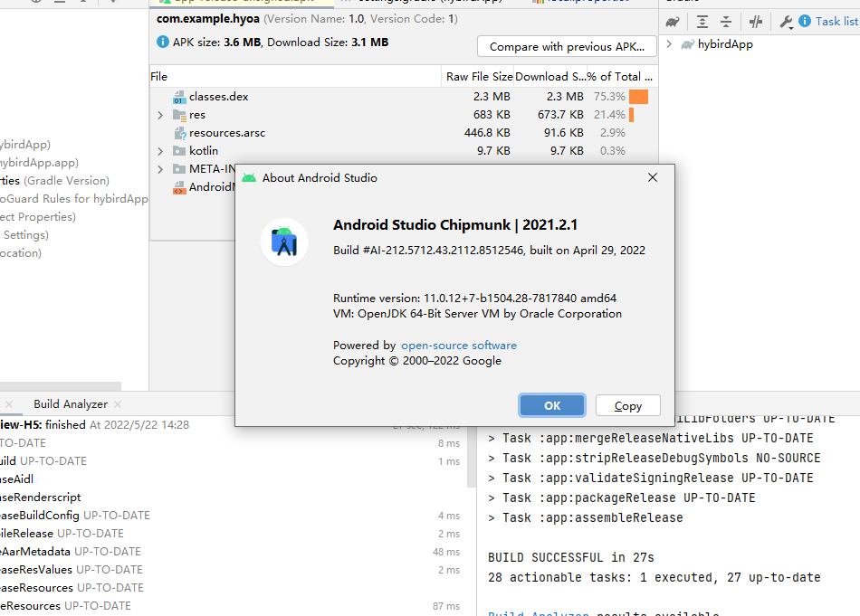Select the classes.dex file icon
860x616 pixels.
coord(179,97)
